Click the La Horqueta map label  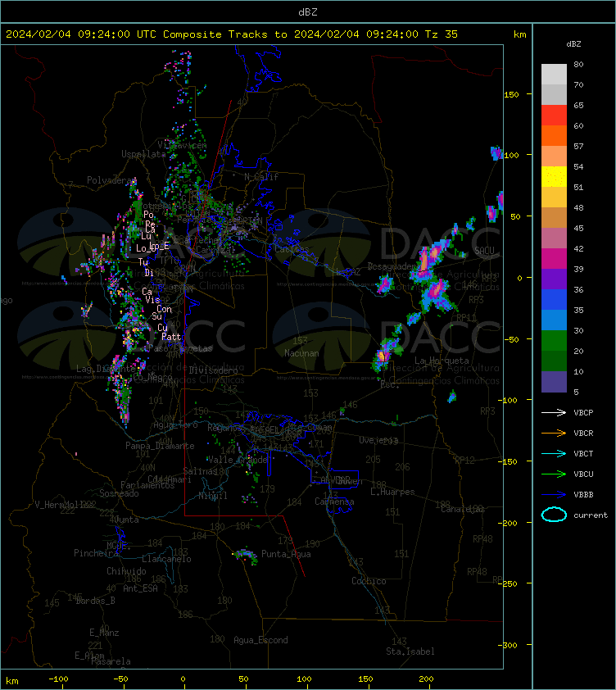click(x=442, y=361)
